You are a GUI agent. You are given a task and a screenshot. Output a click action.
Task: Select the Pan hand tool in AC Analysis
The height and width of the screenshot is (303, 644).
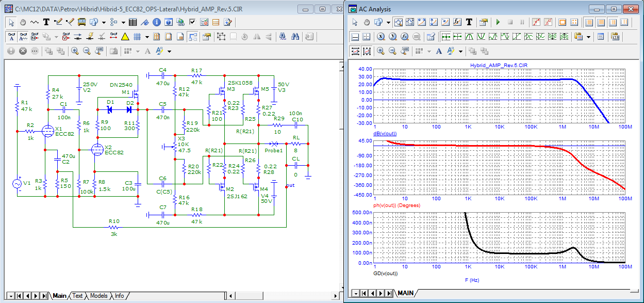pos(367,22)
